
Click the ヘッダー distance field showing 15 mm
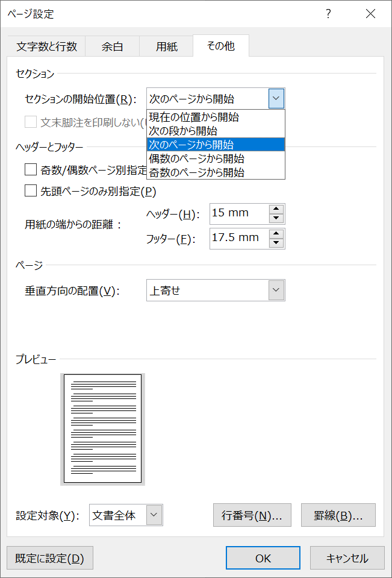(x=240, y=214)
